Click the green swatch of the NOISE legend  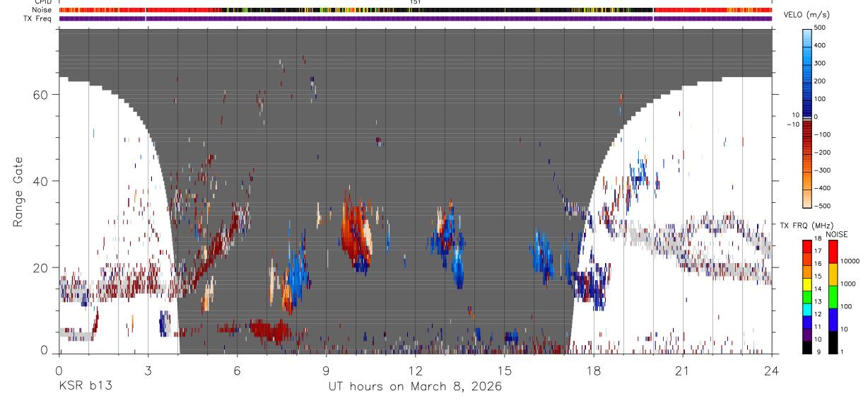[x=833, y=296]
